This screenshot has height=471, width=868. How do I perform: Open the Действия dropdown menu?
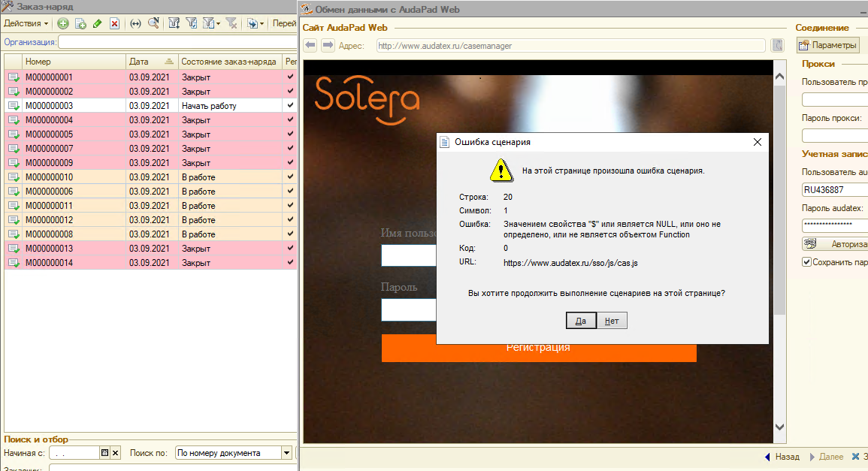(26, 23)
